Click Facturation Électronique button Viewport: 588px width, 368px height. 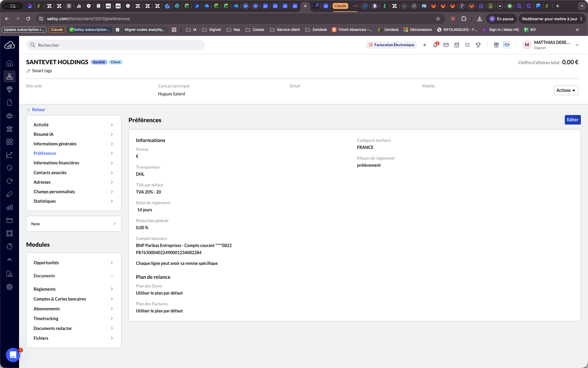(x=391, y=45)
